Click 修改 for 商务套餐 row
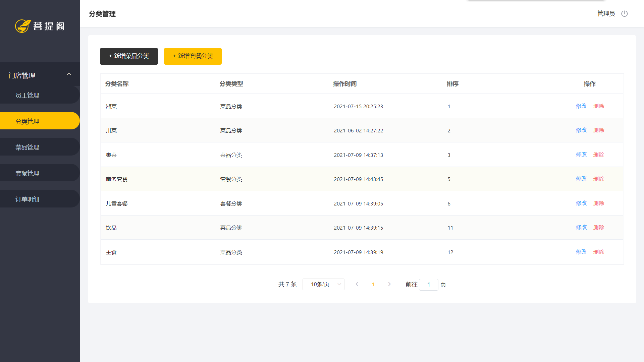 click(581, 179)
